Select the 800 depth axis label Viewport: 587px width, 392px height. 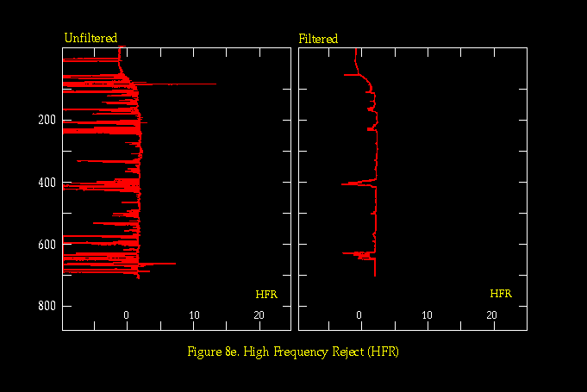coord(47,306)
